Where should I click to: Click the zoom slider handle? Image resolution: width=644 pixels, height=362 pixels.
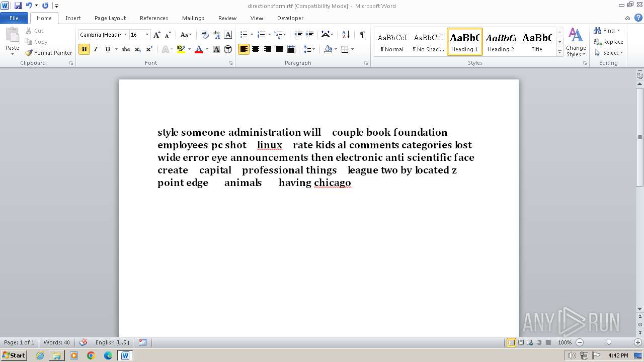[x=609, y=342]
